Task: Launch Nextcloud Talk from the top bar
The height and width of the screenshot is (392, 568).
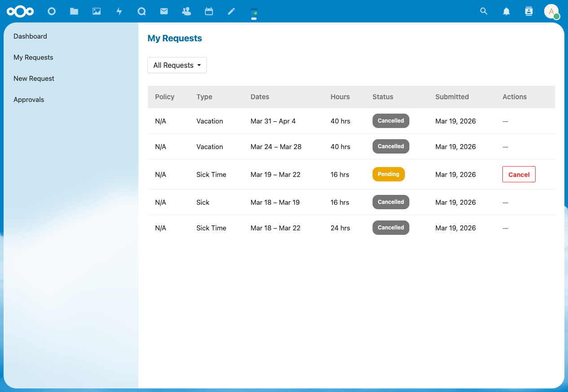Action: pos(142,11)
